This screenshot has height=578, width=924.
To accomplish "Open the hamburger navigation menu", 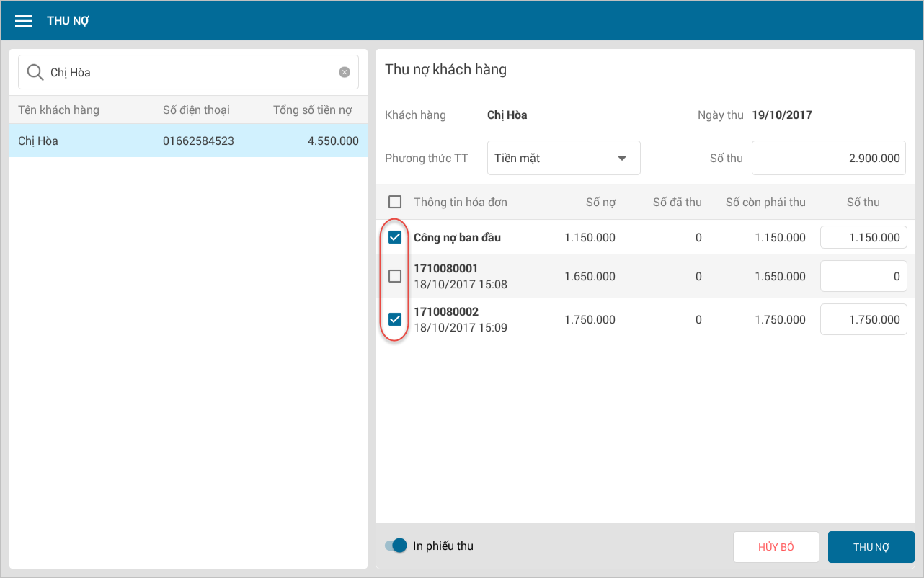I will point(24,21).
